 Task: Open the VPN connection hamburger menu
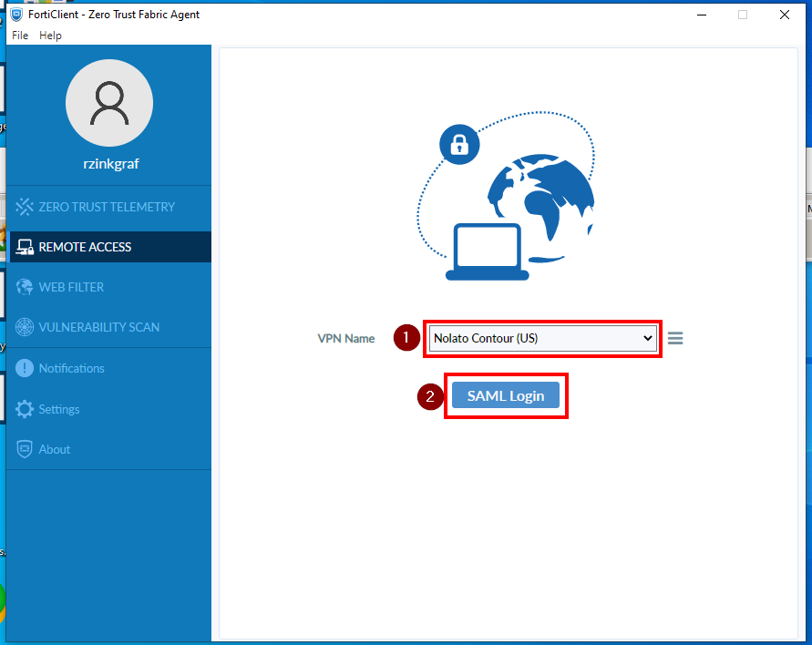point(675,339)
